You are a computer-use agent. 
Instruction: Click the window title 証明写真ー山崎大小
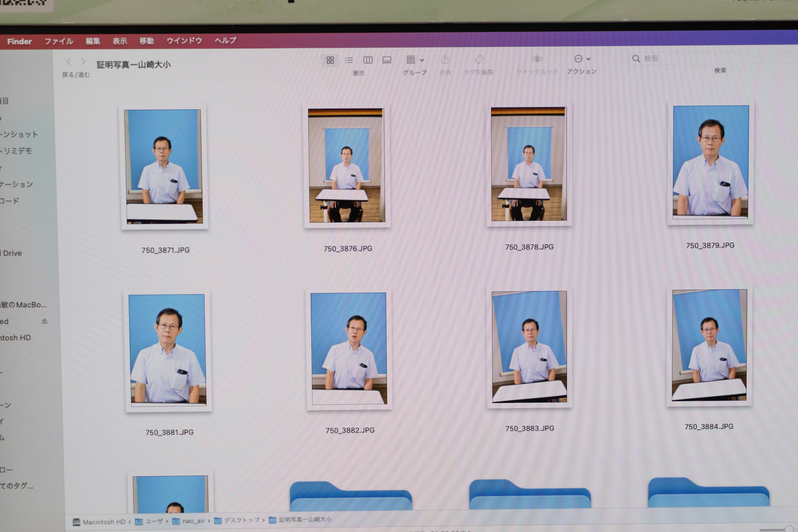point(133,64)
